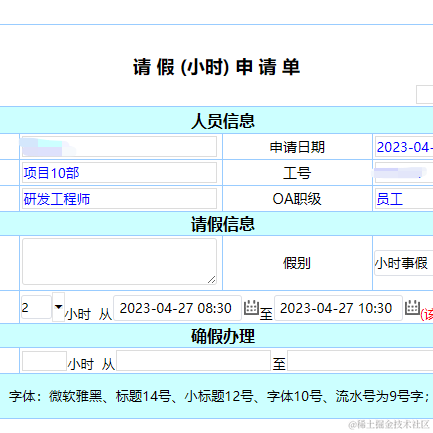This screenshot has height=433, width=433.
Task: Click the confirmed end time field after 至
Action: click(360, 360)
